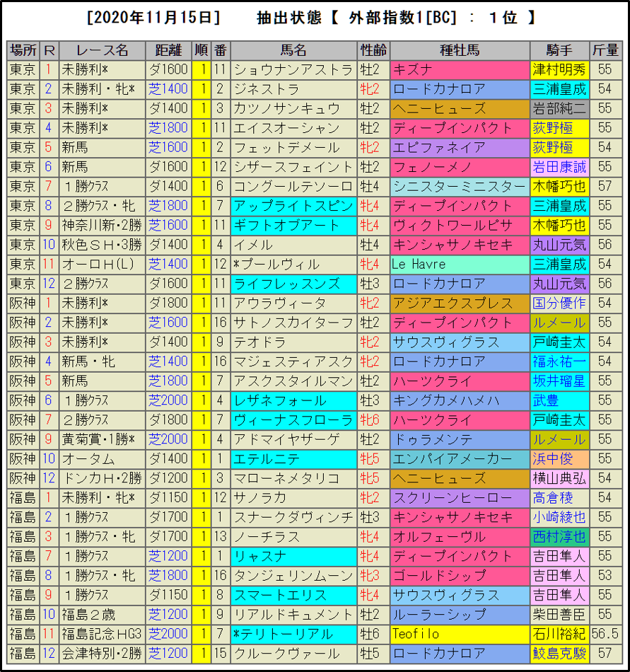The height and width of the screenshot is (672, 630).
Task: Click the レース名 column header
Action: (x=103, y=50)
